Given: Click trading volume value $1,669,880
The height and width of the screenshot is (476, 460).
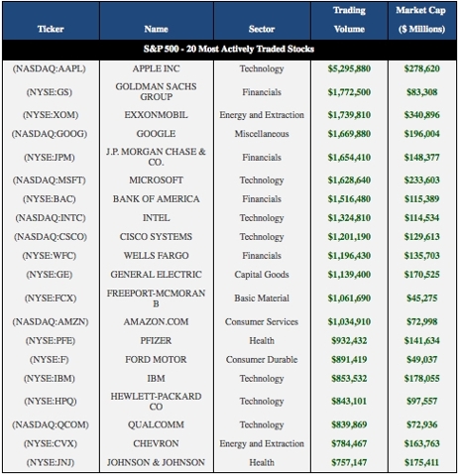Looking at the screenshot, I should point(349,134).
